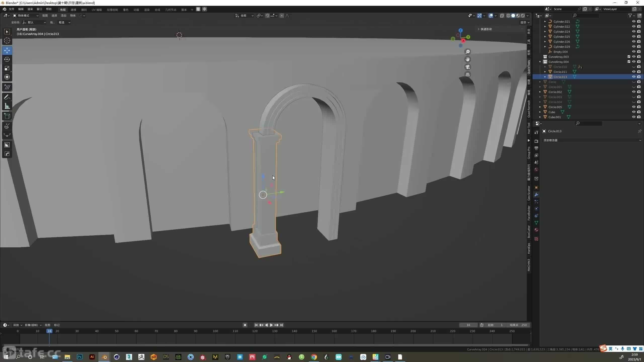Toggle visibility of Cube.001
The height and width of the screenshot is (362, 644).
pos(634,117)
